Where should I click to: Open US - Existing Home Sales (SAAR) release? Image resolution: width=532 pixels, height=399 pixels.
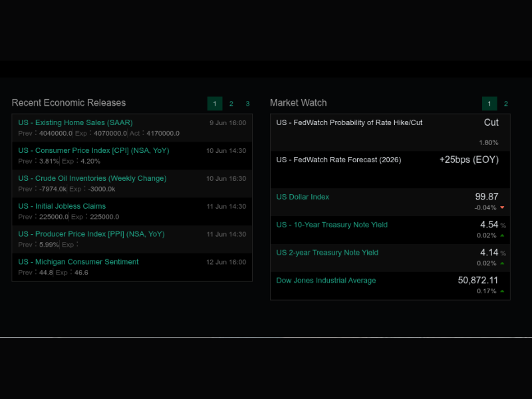[75, 122]
